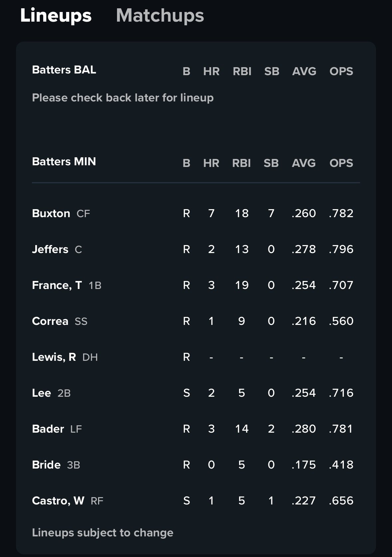Open Bader's player profile
392x557 pixels.
48,429
